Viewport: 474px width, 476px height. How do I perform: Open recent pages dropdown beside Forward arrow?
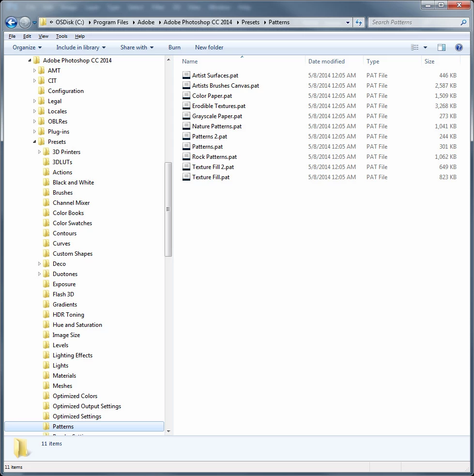click(x=34, y=22)
